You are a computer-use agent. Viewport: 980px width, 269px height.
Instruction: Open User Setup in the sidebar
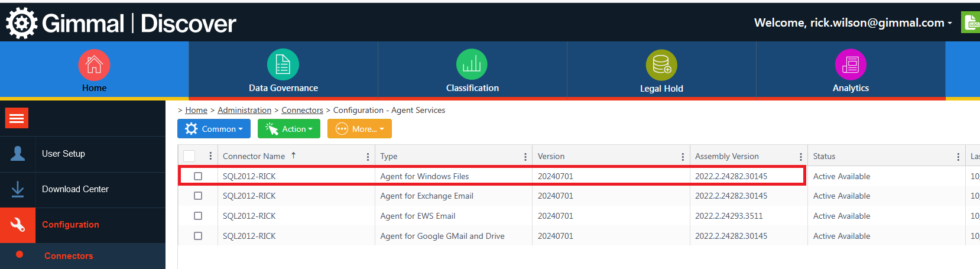click(x=63, y=154)
